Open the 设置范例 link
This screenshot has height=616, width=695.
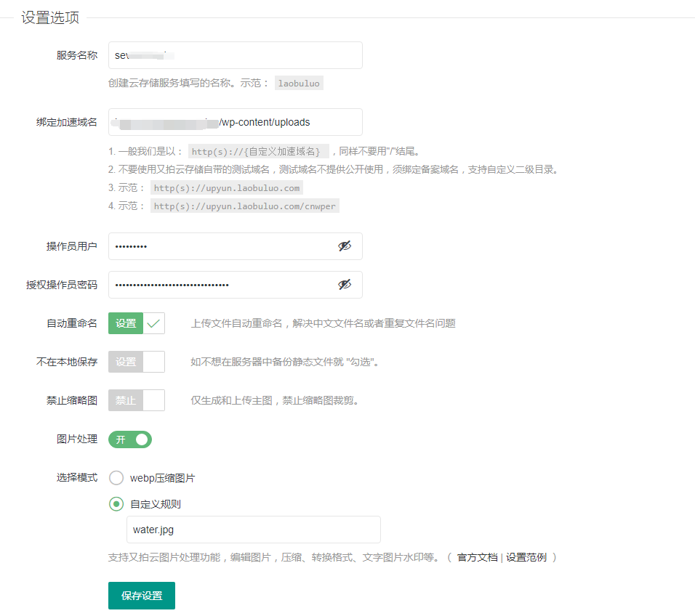point(526,557)
